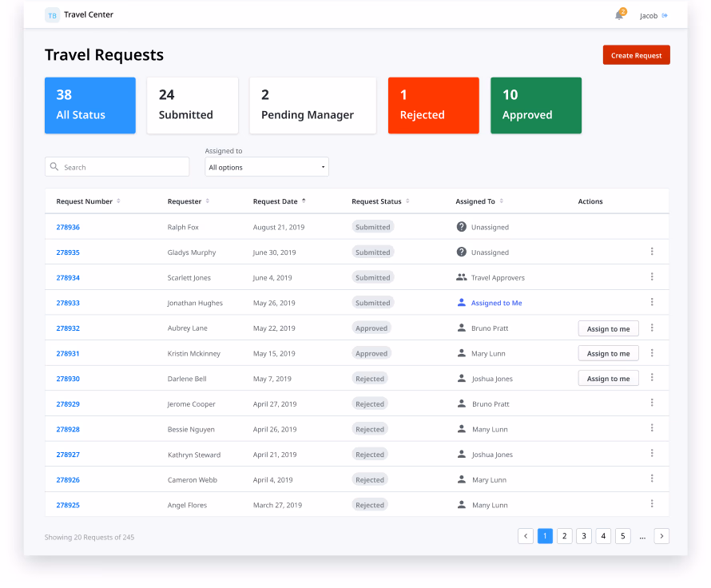Click Assign to me for Aubrey Lane
The image size is (711, 588).
[x=608, y=328]
